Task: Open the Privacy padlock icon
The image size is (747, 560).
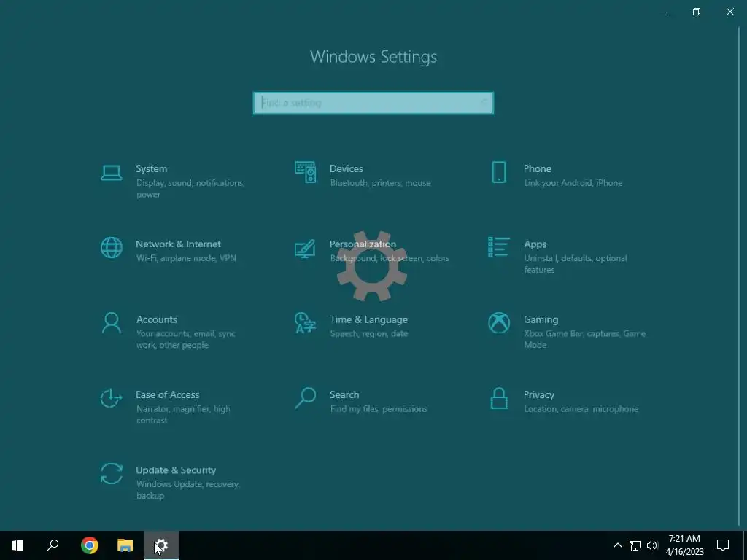Action: click(499, 398)
